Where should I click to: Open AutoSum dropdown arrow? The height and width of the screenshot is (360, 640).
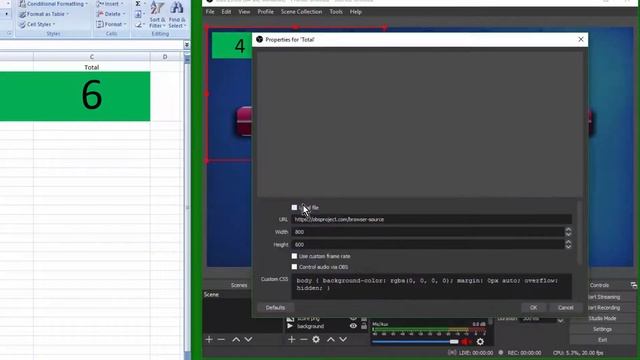point(144,4)
